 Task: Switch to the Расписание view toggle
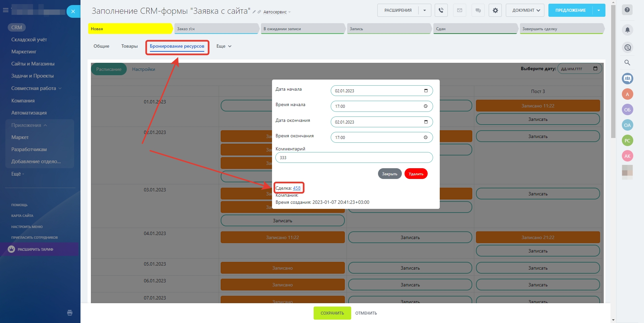click(109, 69)
